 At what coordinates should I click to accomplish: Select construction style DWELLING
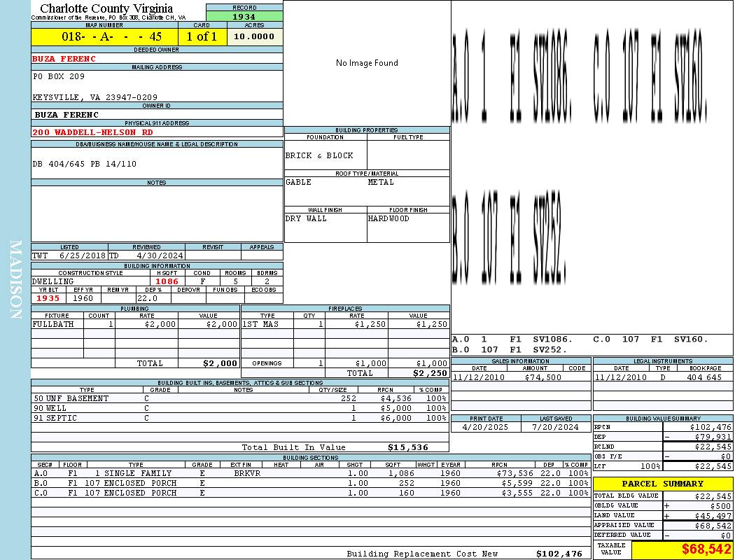tap(52, 281)
